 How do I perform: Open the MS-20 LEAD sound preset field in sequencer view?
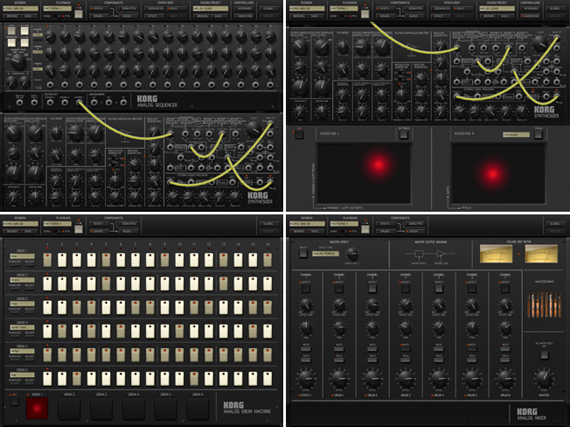210,8
